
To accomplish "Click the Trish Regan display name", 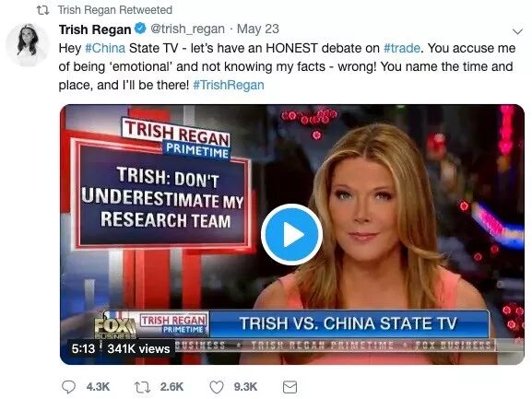I will 95,29.
